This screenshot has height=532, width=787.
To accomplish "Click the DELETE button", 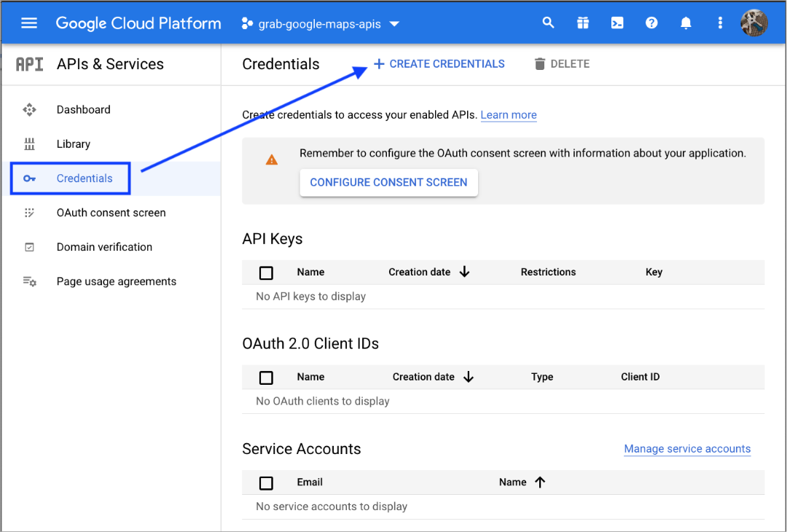I will pos(562,63).
